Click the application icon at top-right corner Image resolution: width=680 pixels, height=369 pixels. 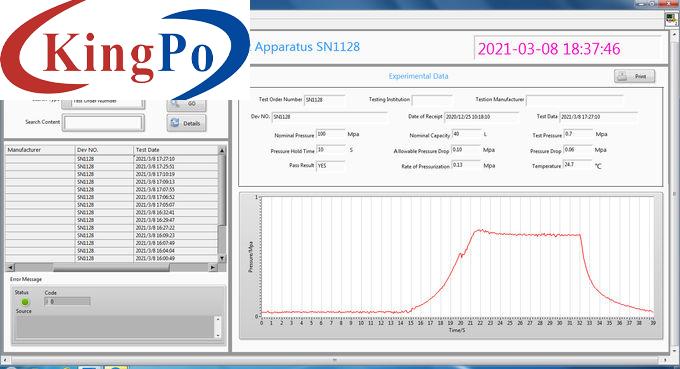[x=671, y=19]
